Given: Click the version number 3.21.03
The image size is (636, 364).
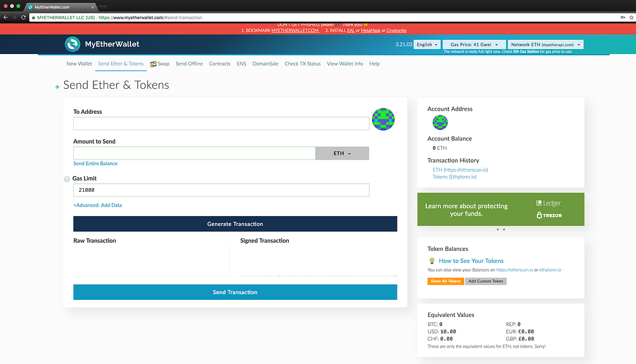Looking at the screenshot, I should (x=404, y=44).
